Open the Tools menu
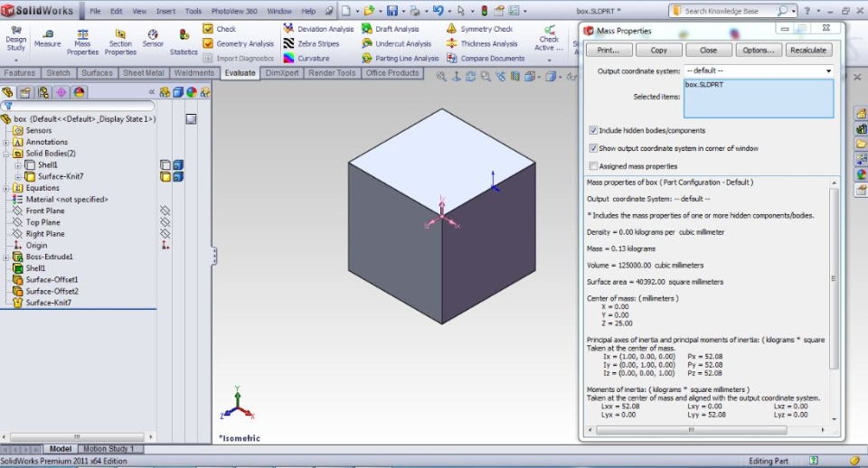This screenshot has width=868, height=468. 193,11
